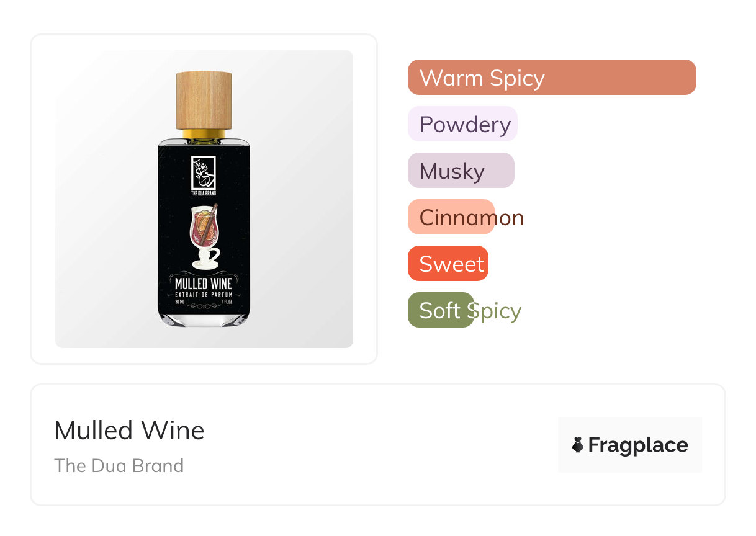Select the Powdery accord bar

tap(462, 124)
